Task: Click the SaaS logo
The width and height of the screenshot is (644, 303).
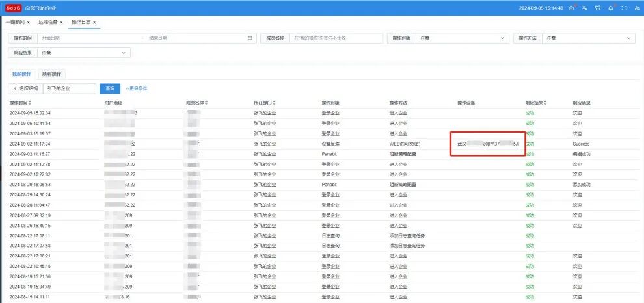Action: (x=13, y=8)
